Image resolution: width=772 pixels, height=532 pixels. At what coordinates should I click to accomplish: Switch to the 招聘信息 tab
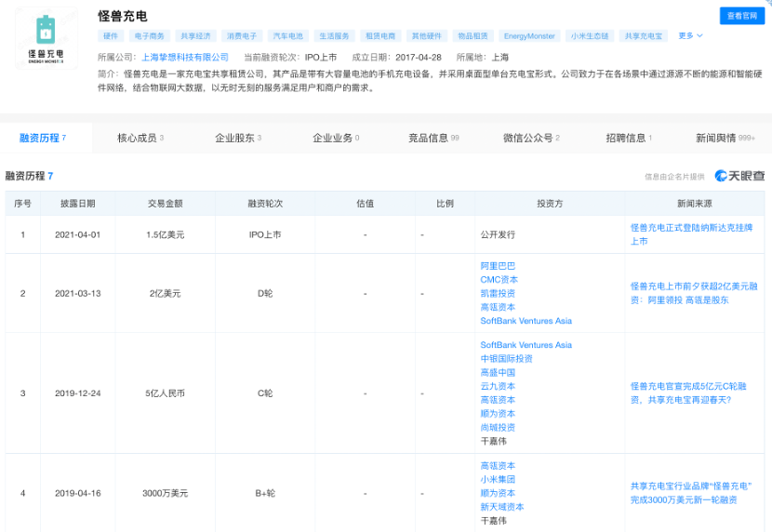629,138
